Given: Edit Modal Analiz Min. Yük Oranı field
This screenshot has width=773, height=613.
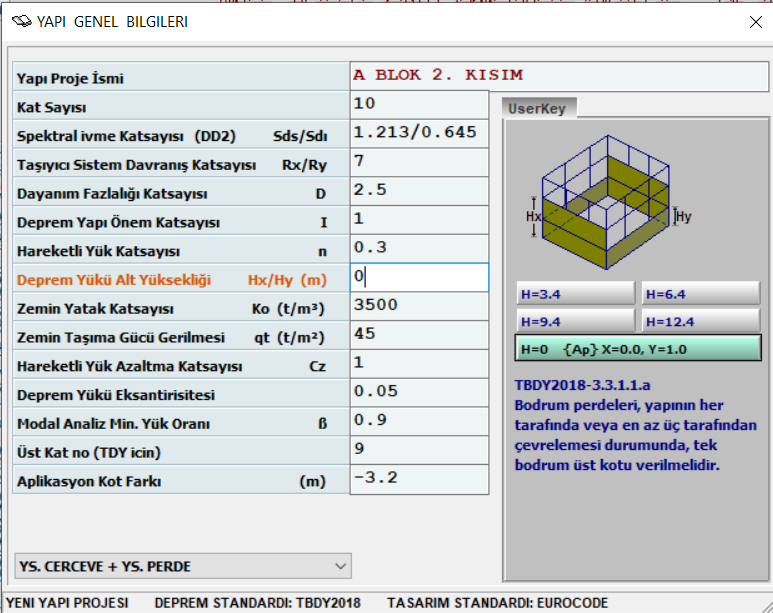Looking at the screenshot, I should point(419,421).
